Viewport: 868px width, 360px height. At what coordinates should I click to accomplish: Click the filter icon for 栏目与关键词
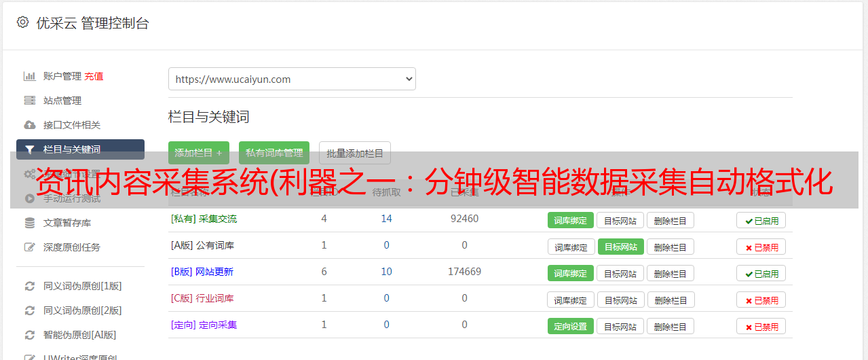pos(29,149)
